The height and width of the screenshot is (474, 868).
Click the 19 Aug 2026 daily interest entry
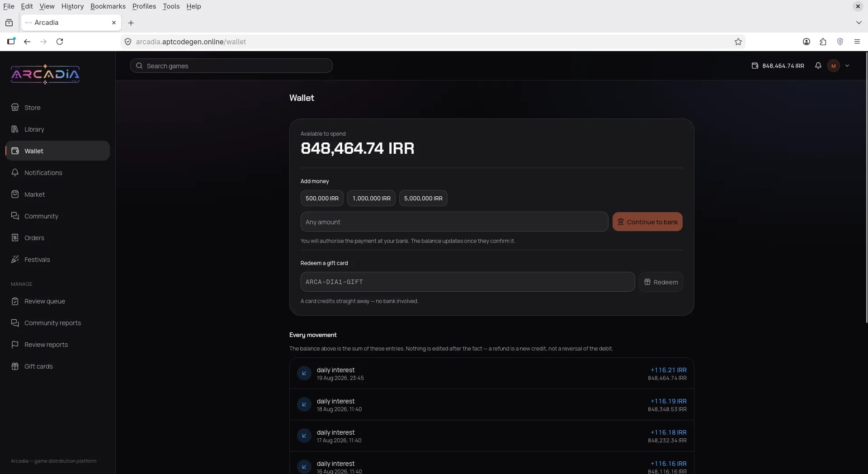pos(492,374)
